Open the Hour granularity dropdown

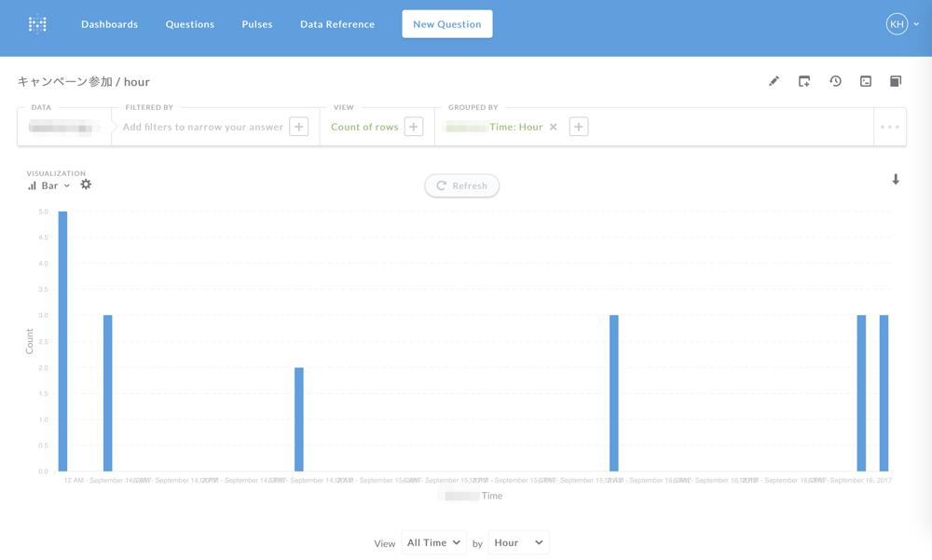point(518,542)
